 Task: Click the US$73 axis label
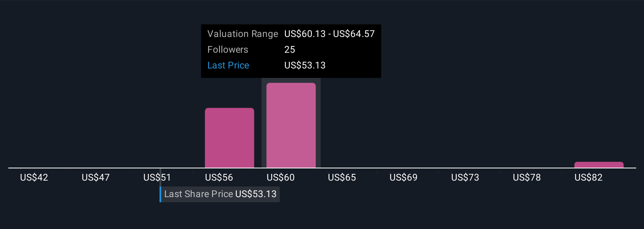click(x=465, y=177)
